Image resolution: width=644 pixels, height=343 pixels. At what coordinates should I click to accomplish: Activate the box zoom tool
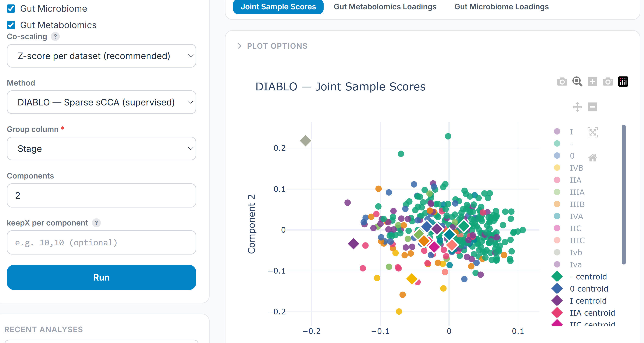(577, 82)
